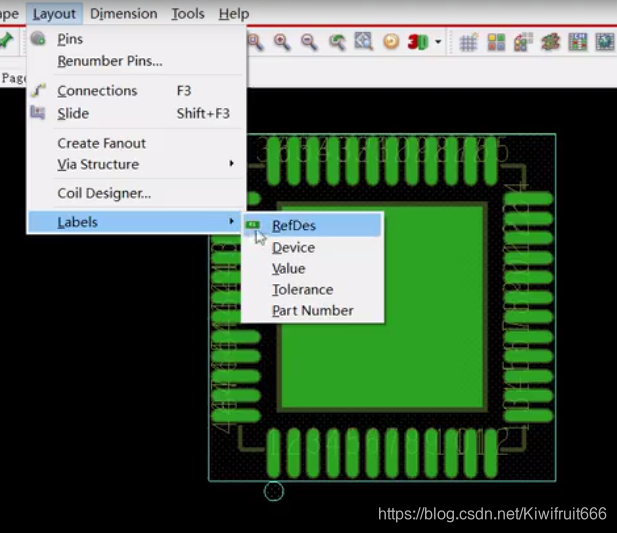Viewport: 617px width, 533px height.
Task: Click the RefDes label icon
Action: coord(252,225)
